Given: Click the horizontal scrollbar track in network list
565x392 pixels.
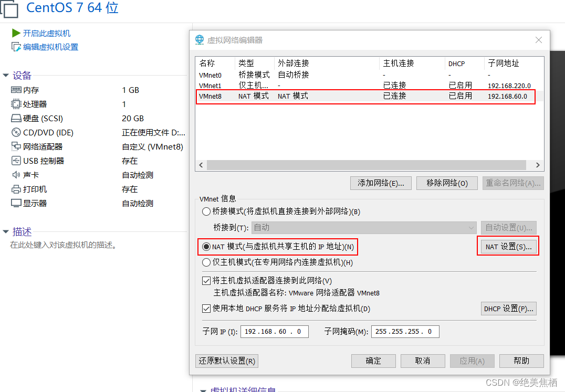Looking at the screenshot, I should tap(367, 165).
